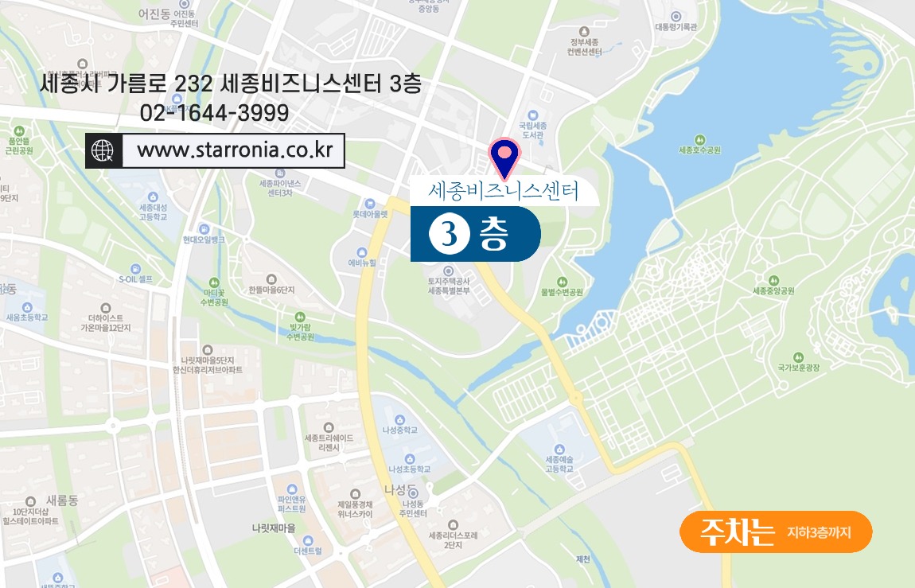Image resolution: width=915 pixels, height=588 pixels.
Task: Click the 롯데아울렛 shopping icon
Action: [x=369, y=204]
